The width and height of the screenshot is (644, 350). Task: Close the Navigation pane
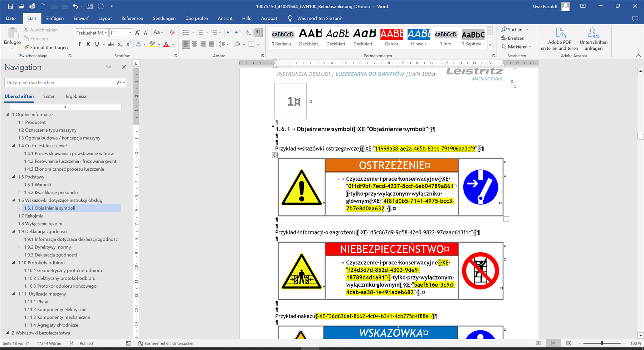(x=124, y=67)
